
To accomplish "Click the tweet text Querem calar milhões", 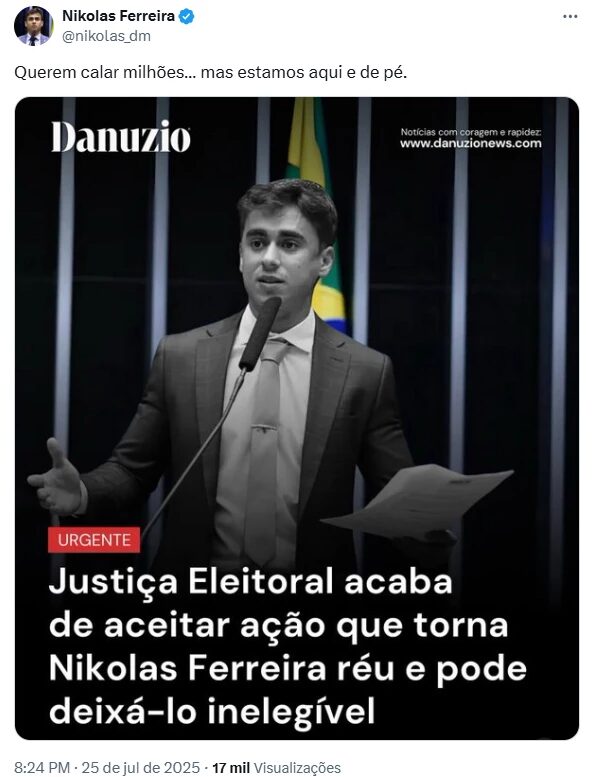I will [211, 72].
